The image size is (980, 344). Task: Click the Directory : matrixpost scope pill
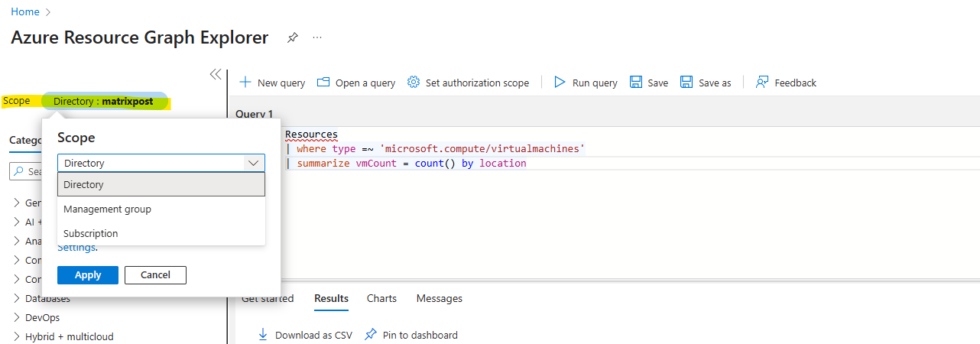click(x=104, y=101)
